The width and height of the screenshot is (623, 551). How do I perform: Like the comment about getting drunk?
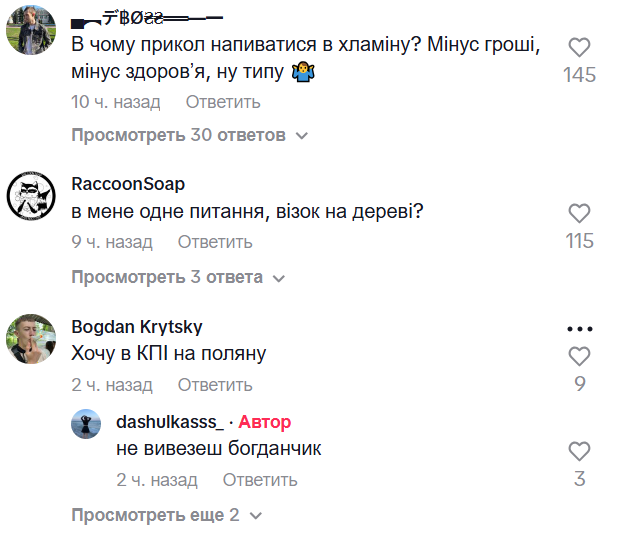tap(580, 47)
